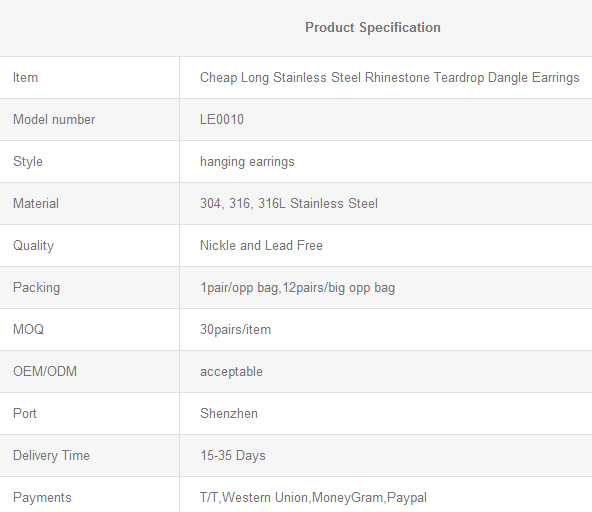This screenshot has height=512, width=592.
Task: Click the hanging earrings value
Action: pyautogui.click(x=247, y=162)
